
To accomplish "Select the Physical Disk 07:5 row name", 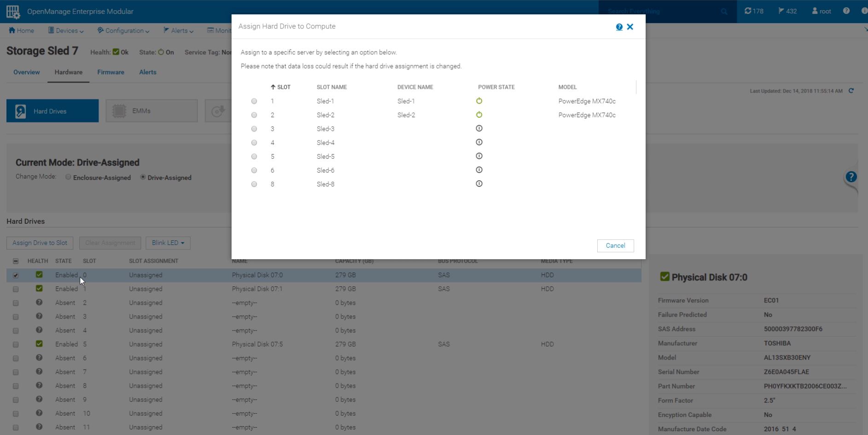I will pos(257,344).
